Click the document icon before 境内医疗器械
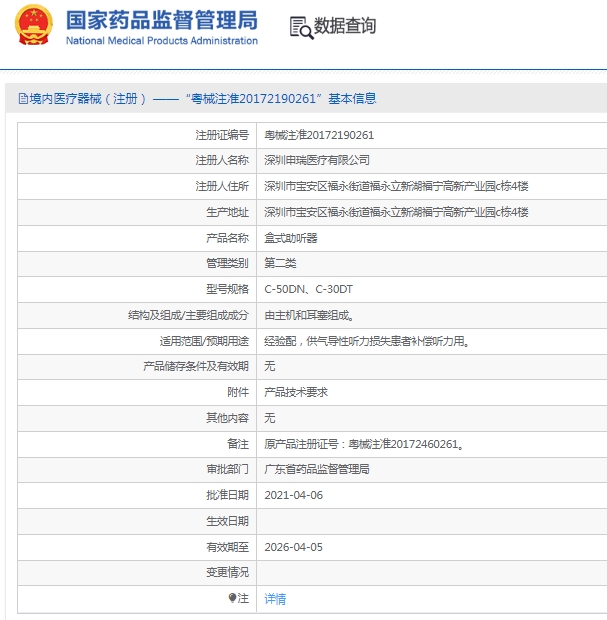 [23, 98]
